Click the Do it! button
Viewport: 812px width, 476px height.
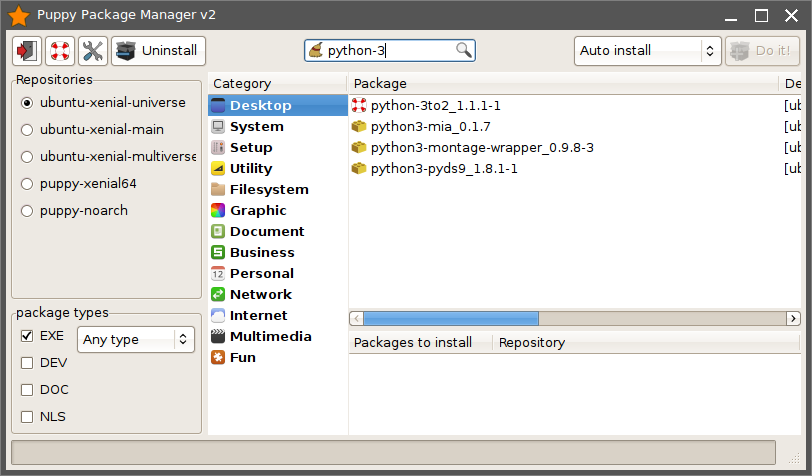coord(762,51)
